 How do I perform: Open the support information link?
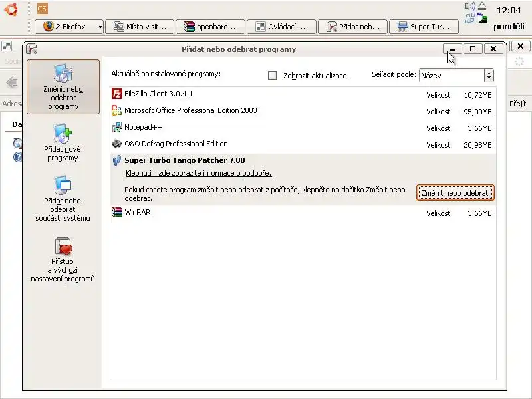198,173
